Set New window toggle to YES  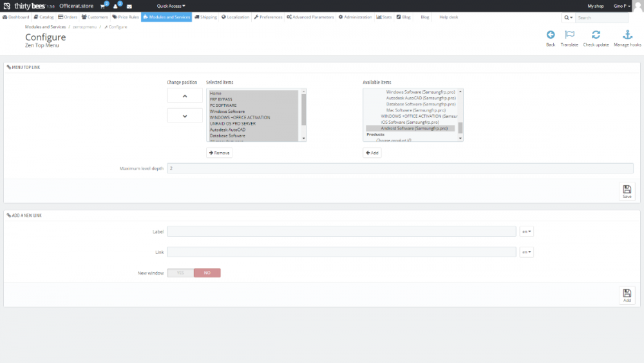click(x=180, y=273)
